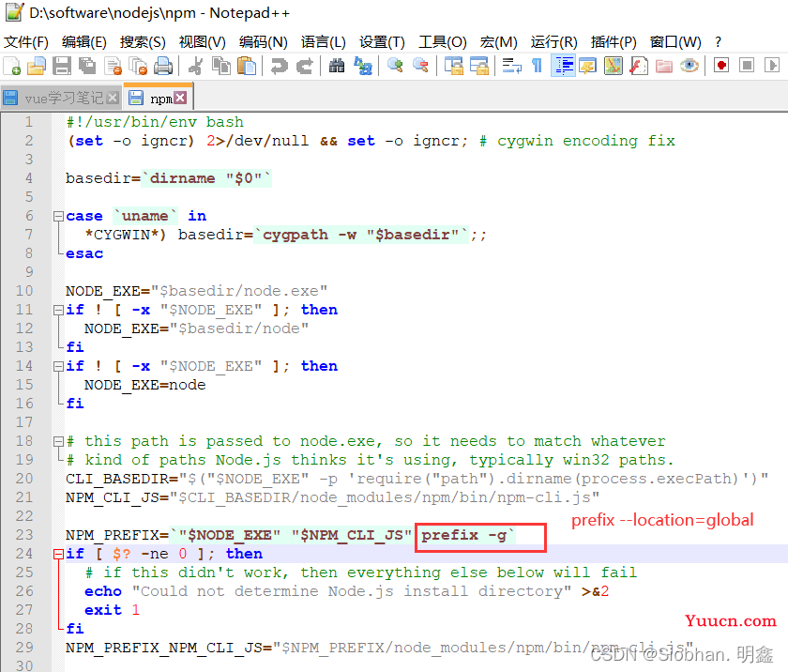
Task: Click "esac" keyword on line 8
Action: click(x=83, y=253)
